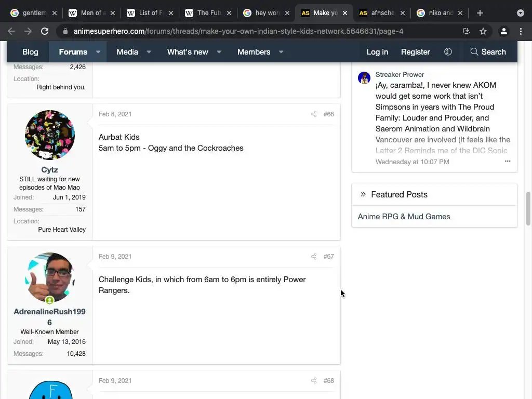
Task: Open the Anime RPG & Mud Games link
Action: [404, 217]
